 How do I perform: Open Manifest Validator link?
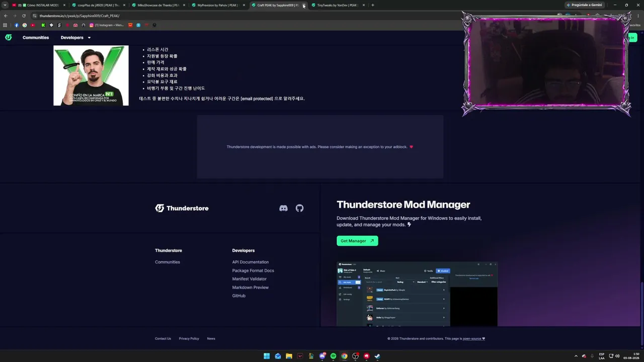tap(250, 279)
